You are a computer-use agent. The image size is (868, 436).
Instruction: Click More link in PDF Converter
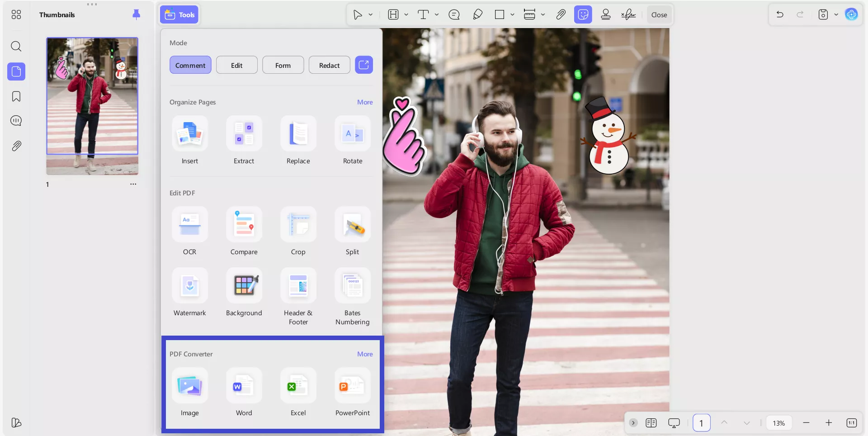[x=365, y=354]
